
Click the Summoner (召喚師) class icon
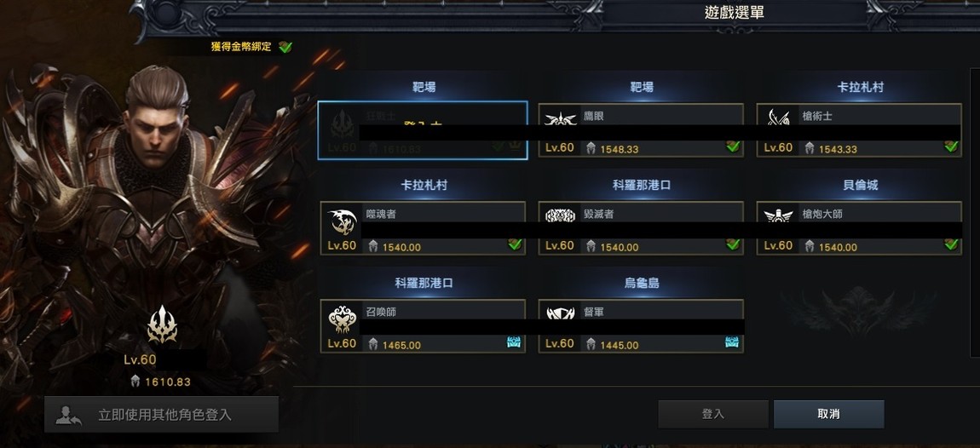342,320
